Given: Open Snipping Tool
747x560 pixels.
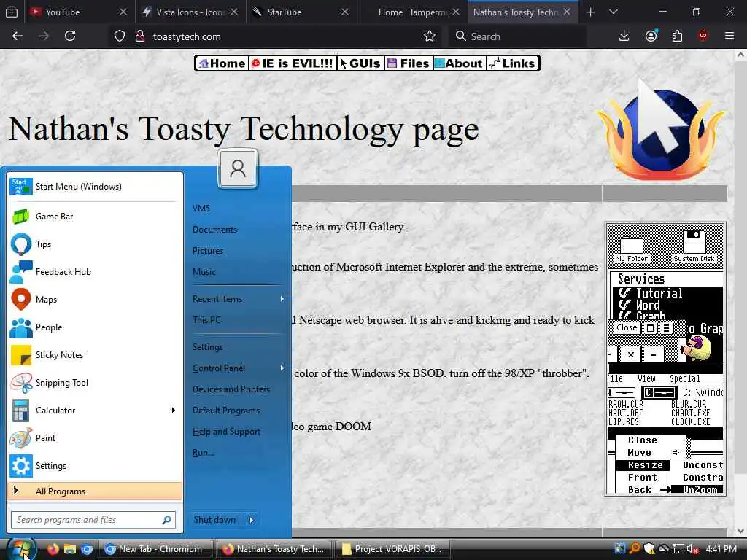Looking at the screenshot, I should [x=95, y=383].
